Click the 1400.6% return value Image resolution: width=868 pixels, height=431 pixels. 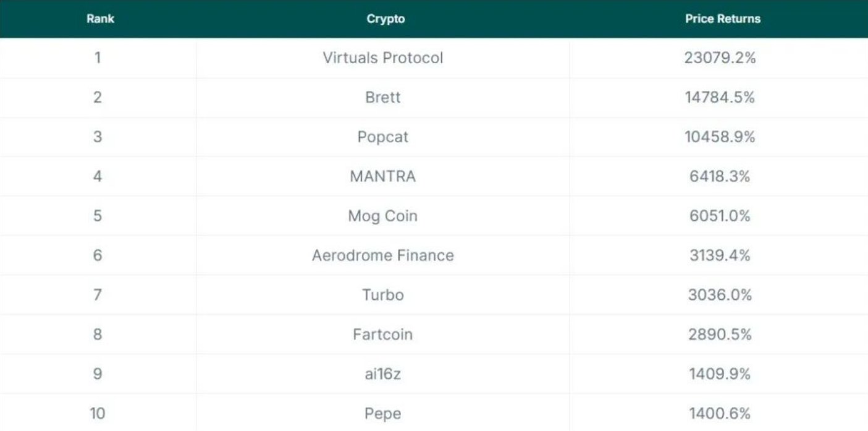pos(720,414)
